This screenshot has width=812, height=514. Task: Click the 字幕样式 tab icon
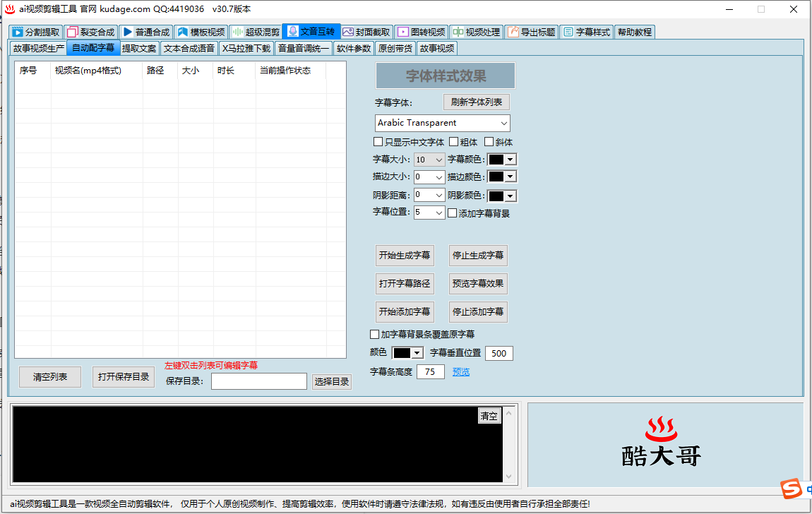pos(568,32)
